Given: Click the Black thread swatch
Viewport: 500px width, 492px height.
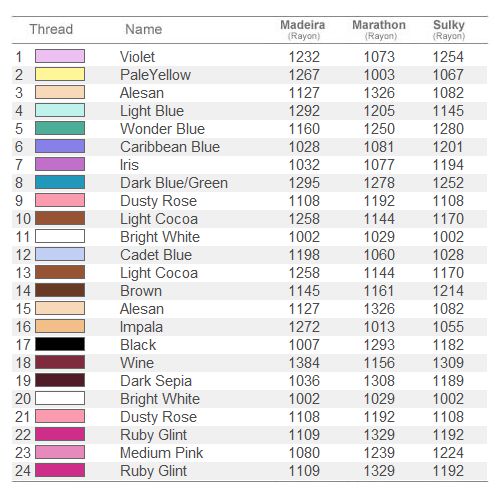Looking at the screenshot, I should point(60,344).
